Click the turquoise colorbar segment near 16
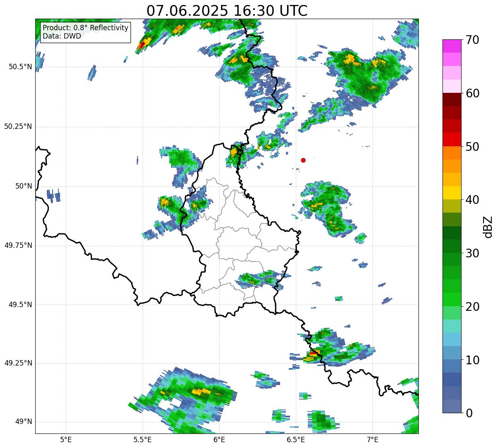The width and height of the screenshot is (498, 448). [x=452, y=326]
